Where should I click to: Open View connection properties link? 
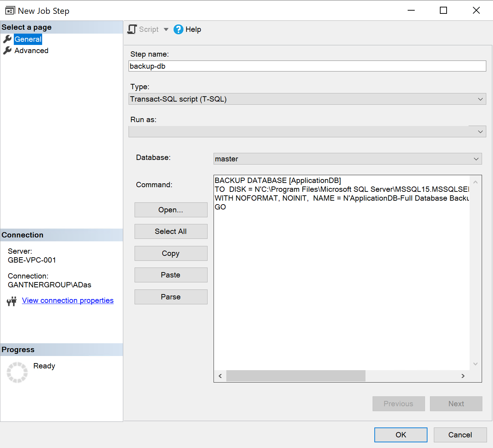[68, 300]
